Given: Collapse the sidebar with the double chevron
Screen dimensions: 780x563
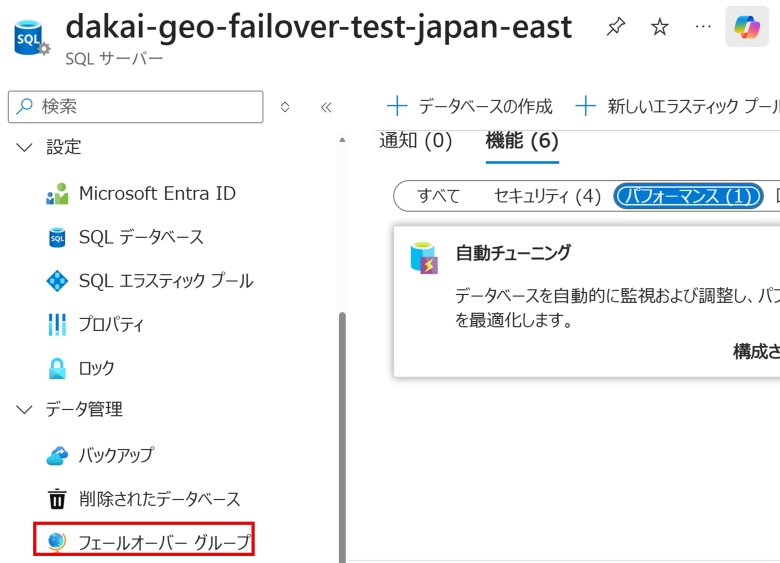Looking at the screenshot, I should click(326, 107).
